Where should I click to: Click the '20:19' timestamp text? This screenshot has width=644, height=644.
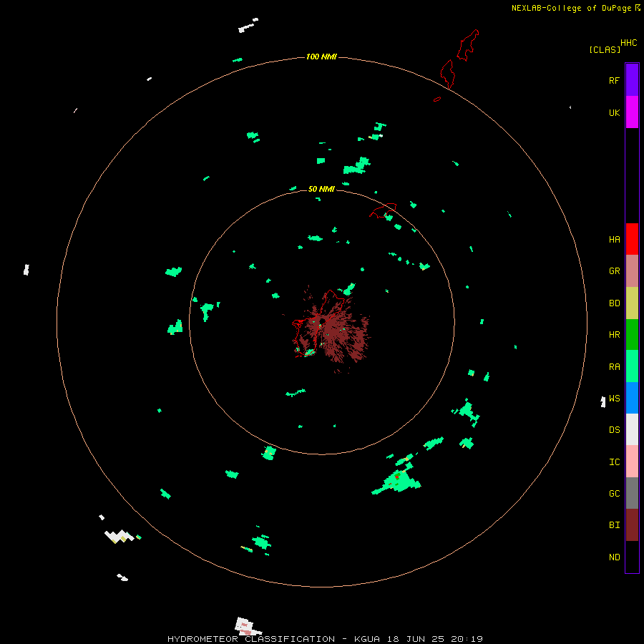click(467, 639)
